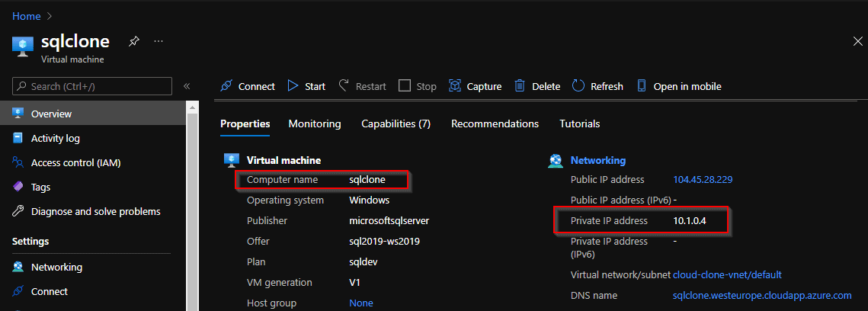The height and width of the screenshot is (311, 868).
Task: Click the wrench Diagnose icon
Action: pyautogui.click(x=18, y=211)
